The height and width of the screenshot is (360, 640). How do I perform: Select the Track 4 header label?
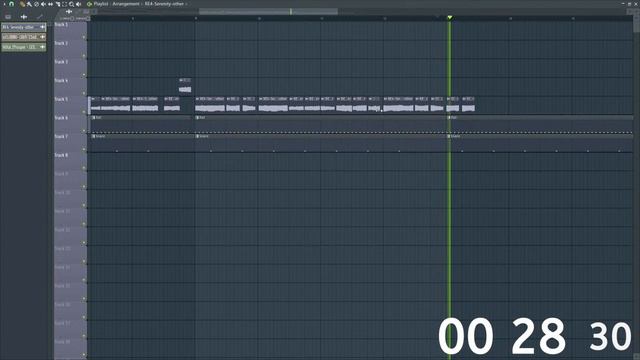click(x=61, y=81)
